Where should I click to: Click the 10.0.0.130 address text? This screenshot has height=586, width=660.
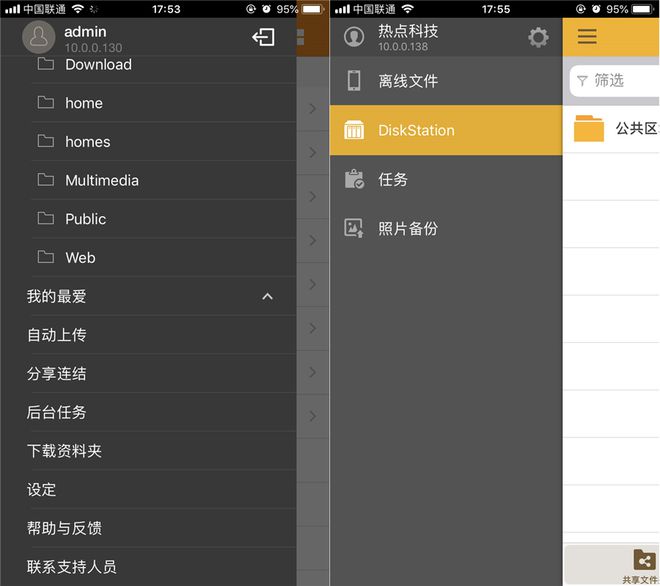(93, 48)
